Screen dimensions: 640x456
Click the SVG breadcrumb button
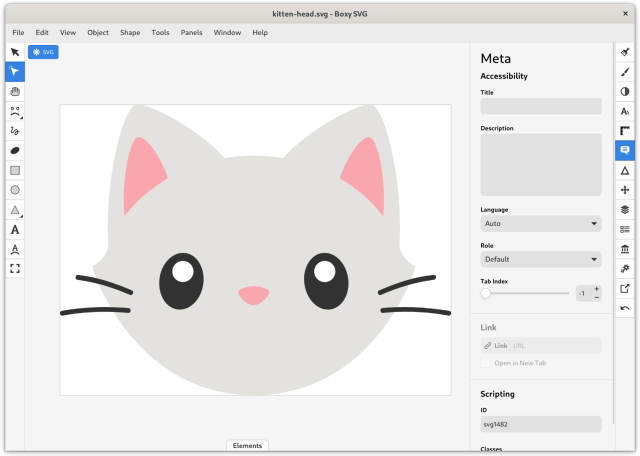point(43,52)
